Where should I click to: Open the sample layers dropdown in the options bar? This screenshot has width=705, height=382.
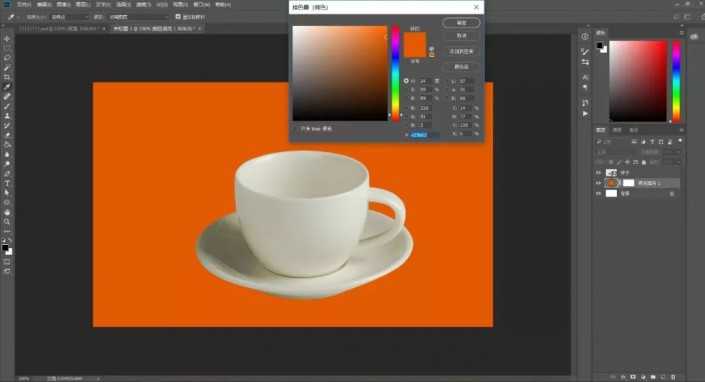pos(138,17)
